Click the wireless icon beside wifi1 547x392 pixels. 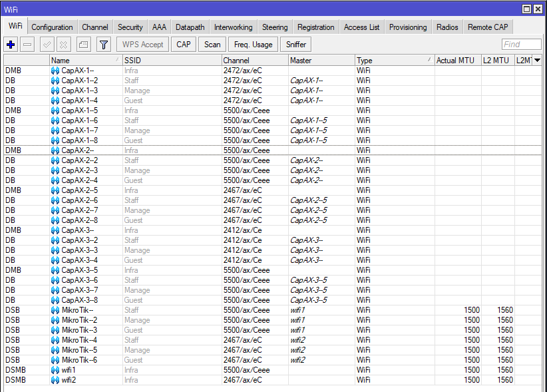(56, 370)
